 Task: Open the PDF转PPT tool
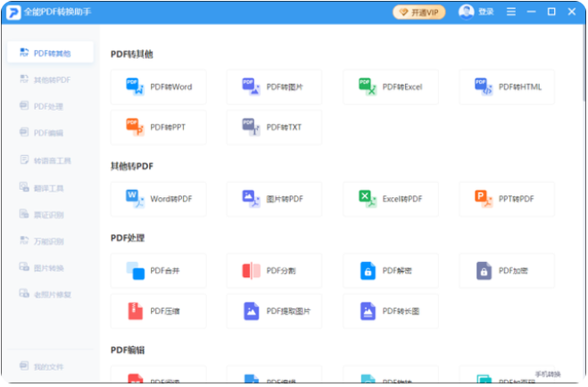pos(159,128)
